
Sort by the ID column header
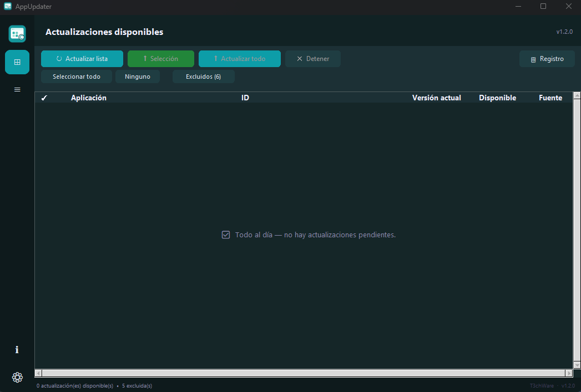click(x=245, y=98)
